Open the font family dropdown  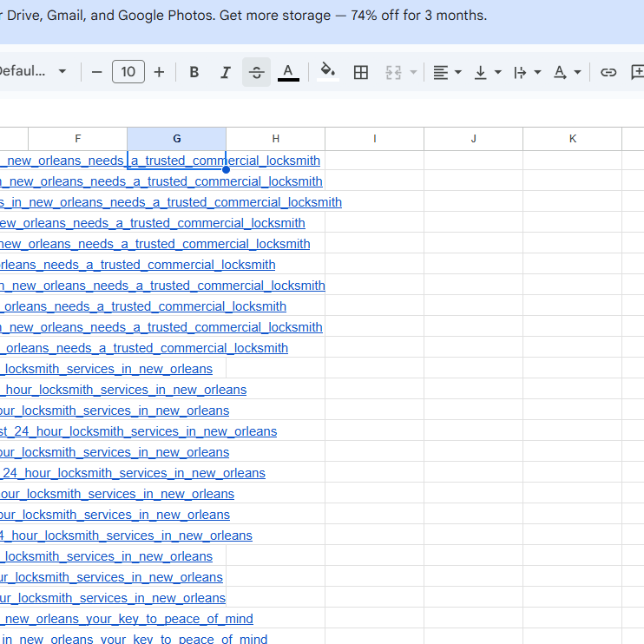tap(33, 72)
